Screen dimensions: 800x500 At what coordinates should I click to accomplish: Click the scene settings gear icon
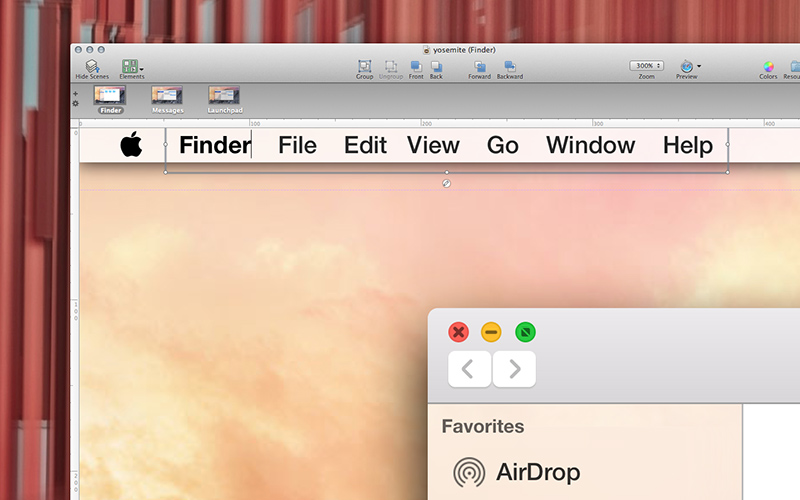[76, 103]
